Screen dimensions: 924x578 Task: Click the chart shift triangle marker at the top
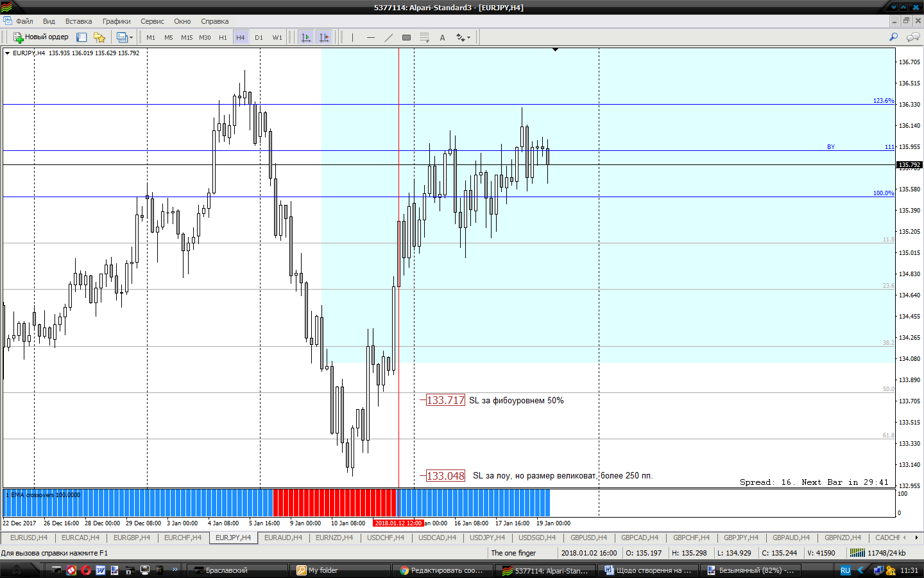click(555, 49)
